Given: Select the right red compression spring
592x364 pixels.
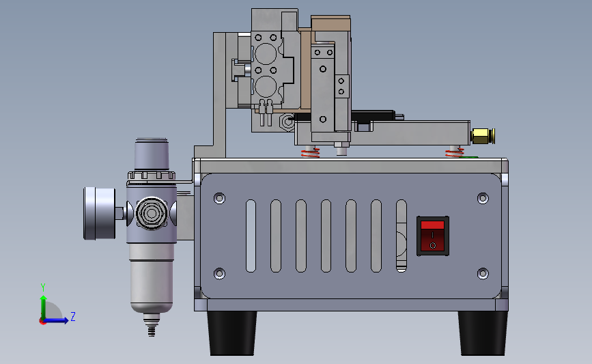Looking at the screenshot, I should tap(454, 153).
